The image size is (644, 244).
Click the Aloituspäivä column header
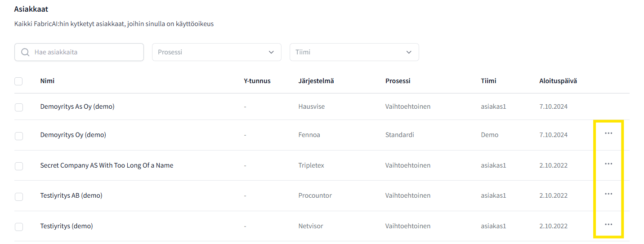(x=558, y=81)
